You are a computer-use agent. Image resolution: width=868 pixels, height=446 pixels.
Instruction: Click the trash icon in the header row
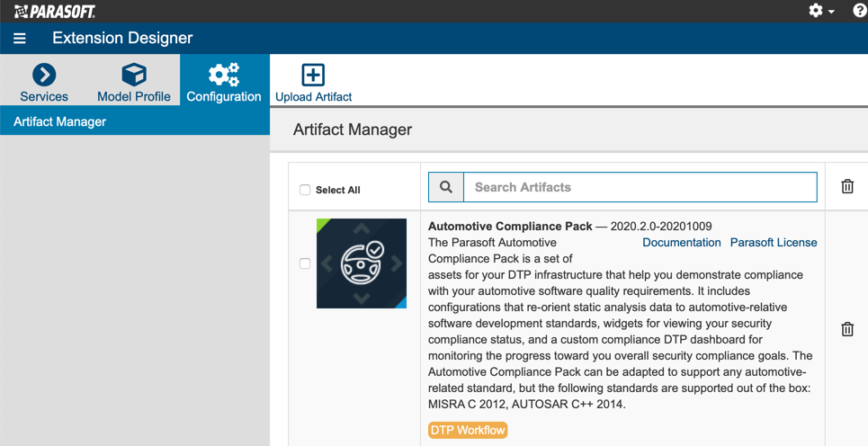847,186
